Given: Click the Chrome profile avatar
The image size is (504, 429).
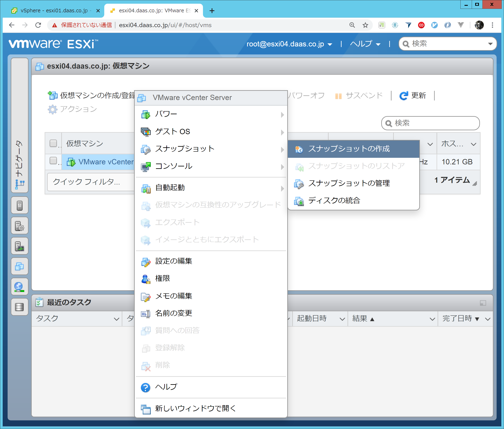Looking at the screenshot, I should tap(479, 25).
